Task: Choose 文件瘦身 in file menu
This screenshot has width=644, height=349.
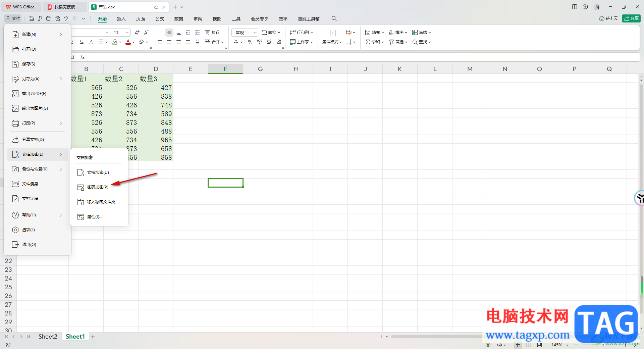Action: coord(30,184)
